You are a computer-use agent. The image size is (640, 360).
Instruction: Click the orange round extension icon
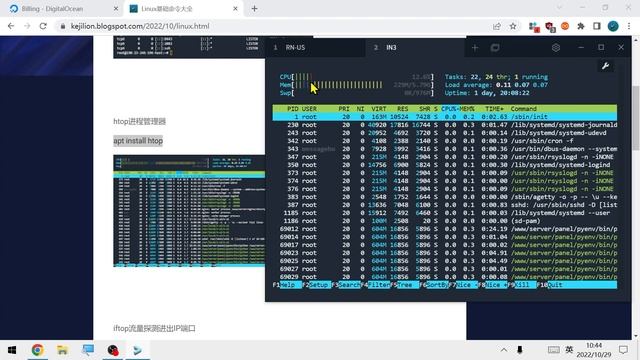(x=565, y=26)
